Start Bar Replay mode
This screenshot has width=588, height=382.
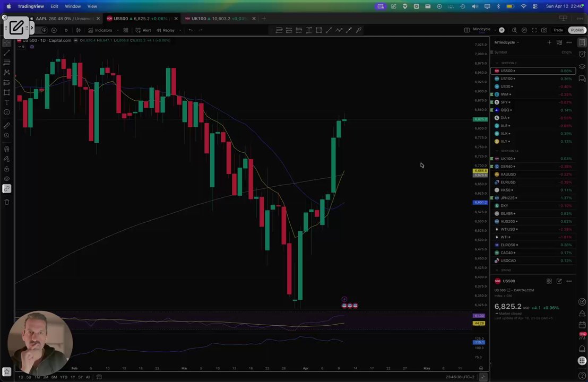pyautogui.click(x=166, y=30)
